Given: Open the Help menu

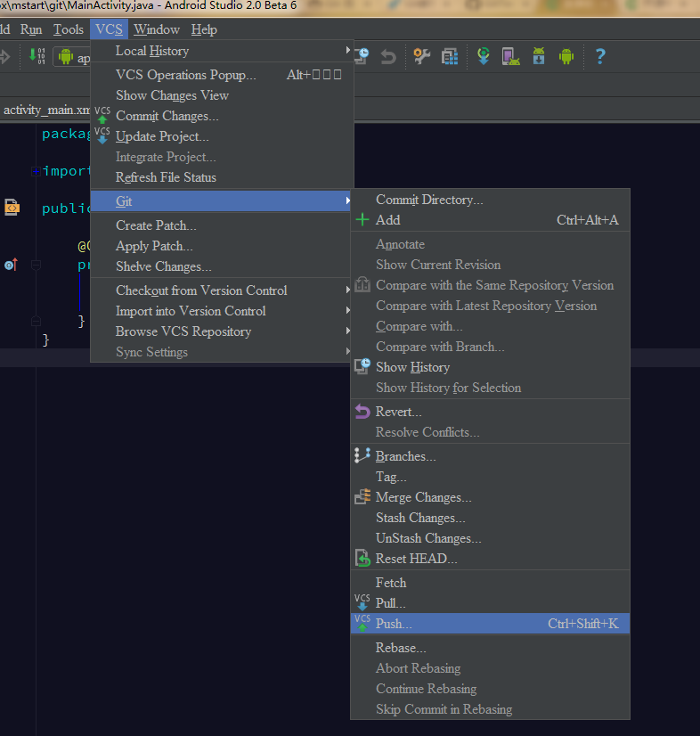Looking at the screenshot, I should (x=204, y=29).
